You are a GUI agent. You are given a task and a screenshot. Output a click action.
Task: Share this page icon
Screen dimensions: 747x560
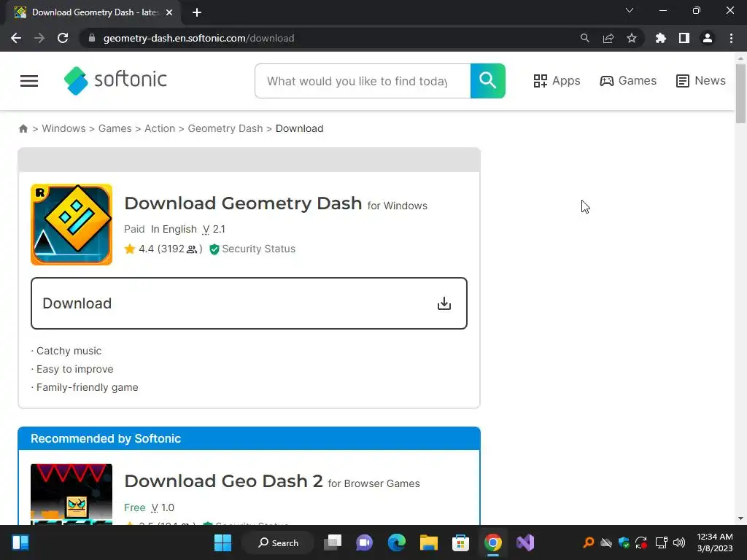tap(608, 38)
